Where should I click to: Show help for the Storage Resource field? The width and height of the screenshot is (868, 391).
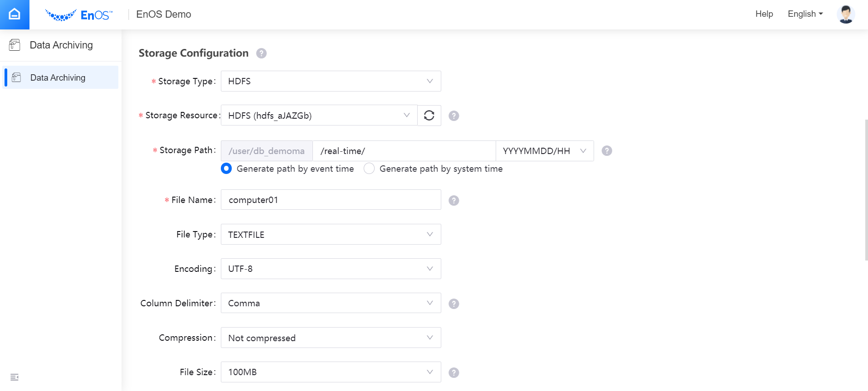[454, 116]
